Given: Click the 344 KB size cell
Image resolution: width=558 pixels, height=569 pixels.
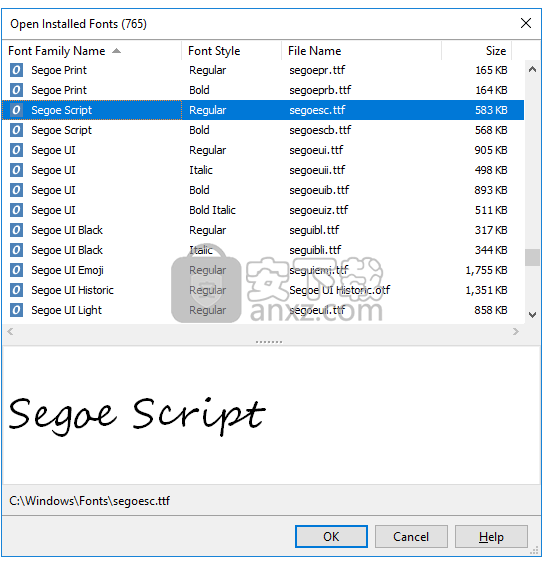Looking at the screenshot, I should (x=491, y=250).
